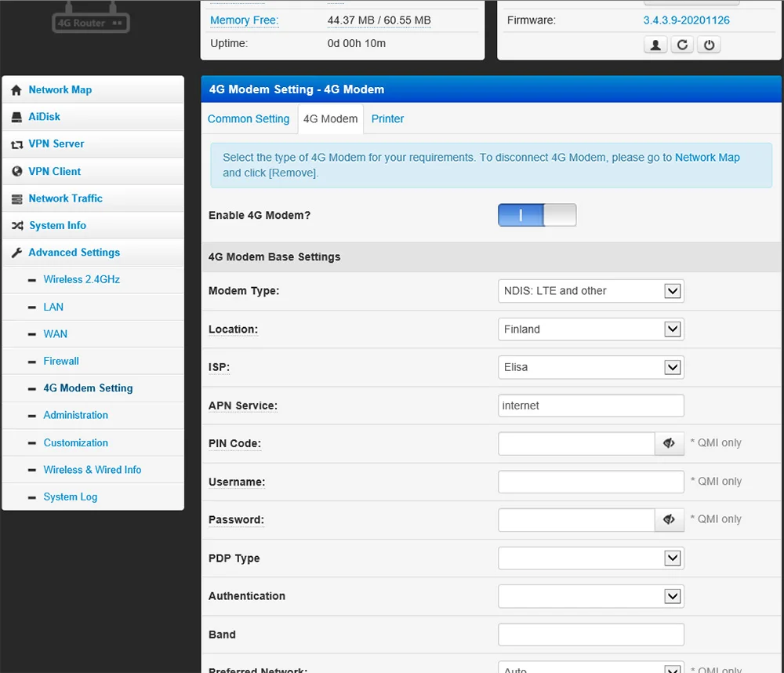Click the user logout icon button
This screenshot has width=784, height=673.
pyautogui.click(x=655, y=45)
